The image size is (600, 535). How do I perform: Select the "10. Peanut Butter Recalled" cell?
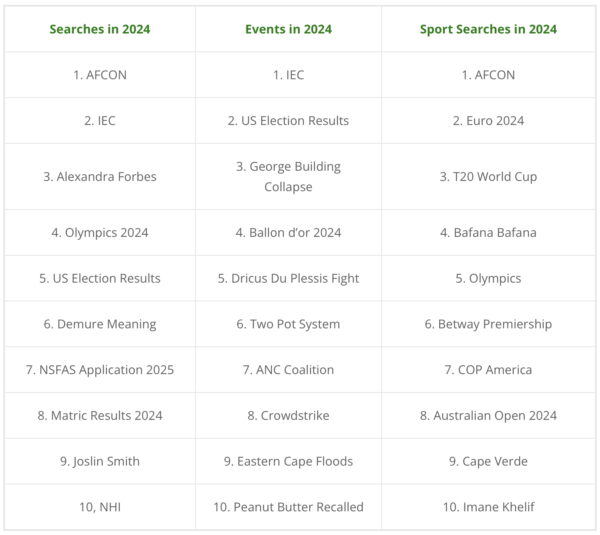(288, 507)
